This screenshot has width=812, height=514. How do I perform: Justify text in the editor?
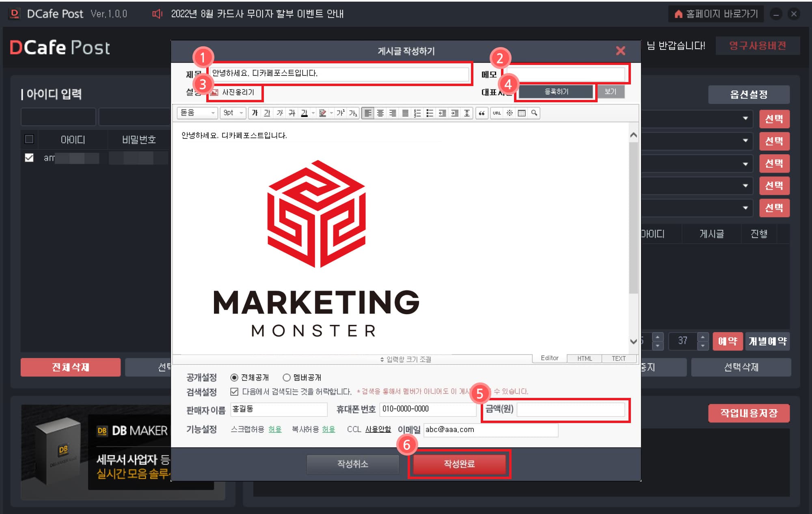coord(405,113)
